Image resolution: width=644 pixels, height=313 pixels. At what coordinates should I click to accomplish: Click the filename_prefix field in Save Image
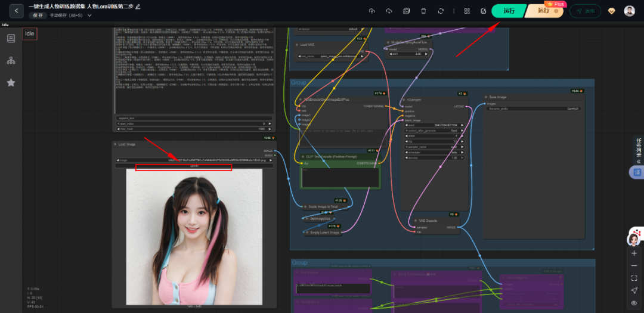click(x=533, y=109)
